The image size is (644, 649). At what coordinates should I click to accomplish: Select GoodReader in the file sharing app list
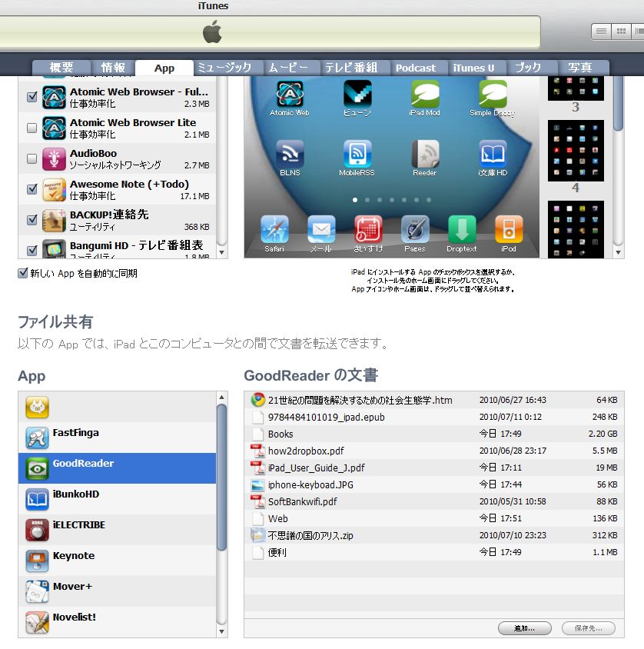117,468
